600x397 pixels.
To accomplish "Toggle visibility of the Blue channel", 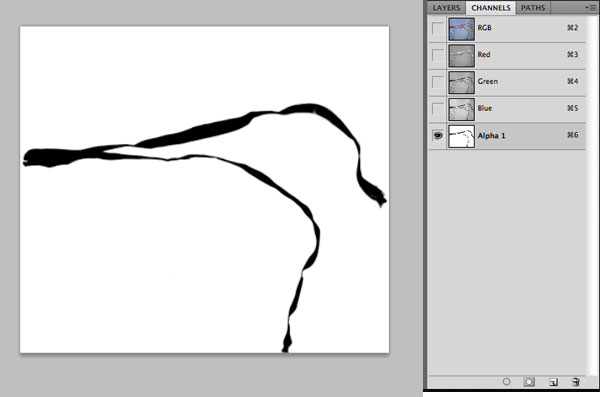I will [x=437, y=109].
